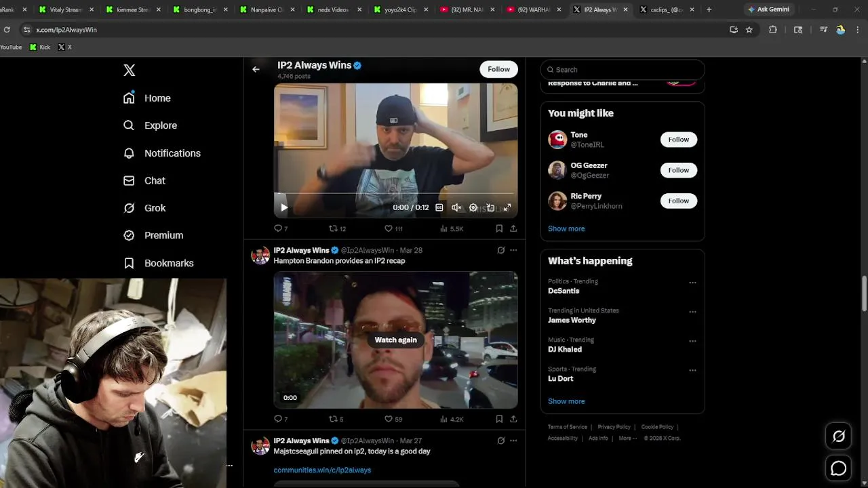Follow Ric Perry
Image resolution: width=868 pixels, height=488 pixels.
(679, 201)
